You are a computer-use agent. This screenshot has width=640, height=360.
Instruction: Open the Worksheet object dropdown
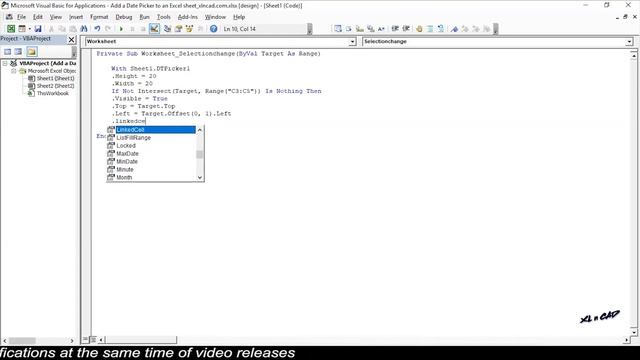click(352, 42)
